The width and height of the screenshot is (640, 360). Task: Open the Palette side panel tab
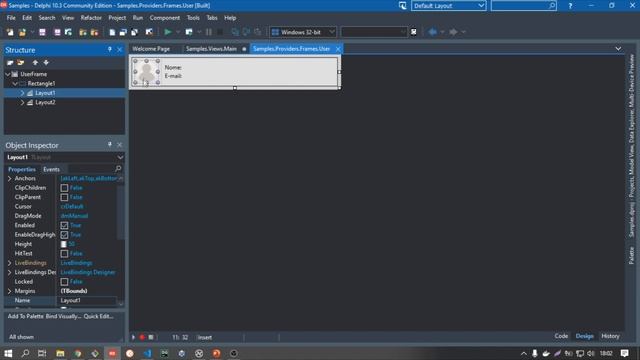click(631, 256)
